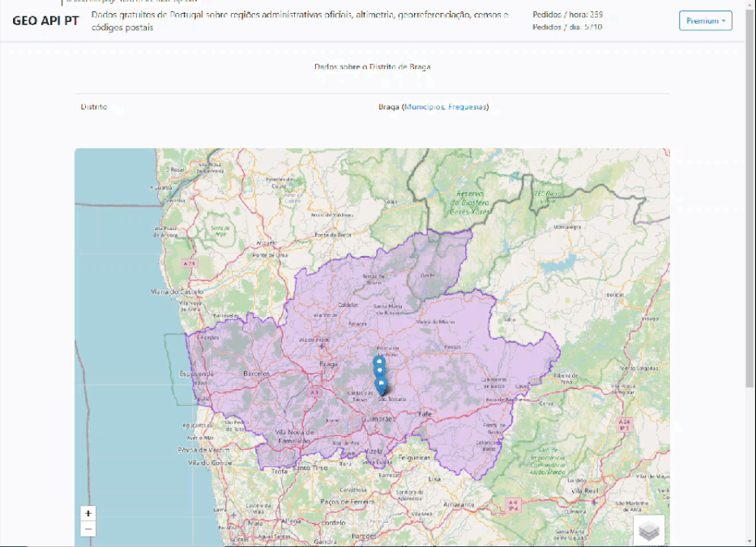
Task: Open the Freguesias link for Braga
Action: point(467,107)
